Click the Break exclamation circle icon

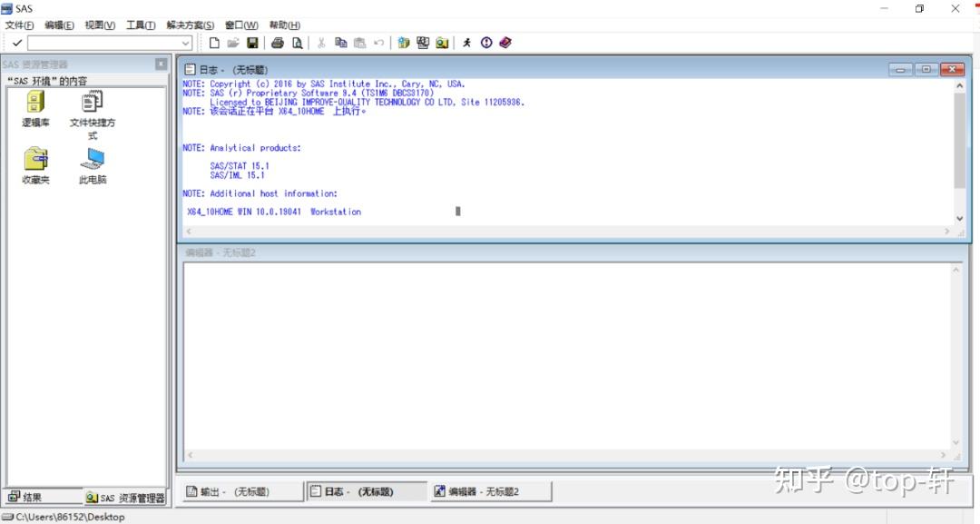pyautogui.click(x=486, y=43)
